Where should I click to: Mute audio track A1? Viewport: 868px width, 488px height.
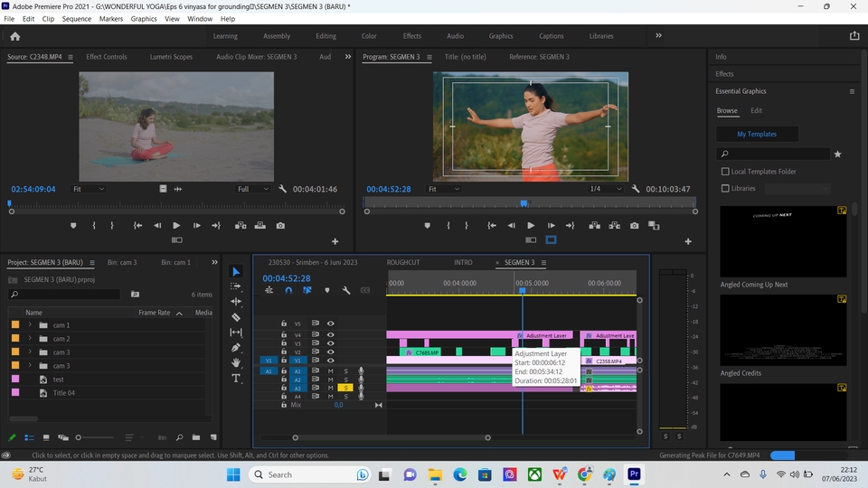[331, 371]
